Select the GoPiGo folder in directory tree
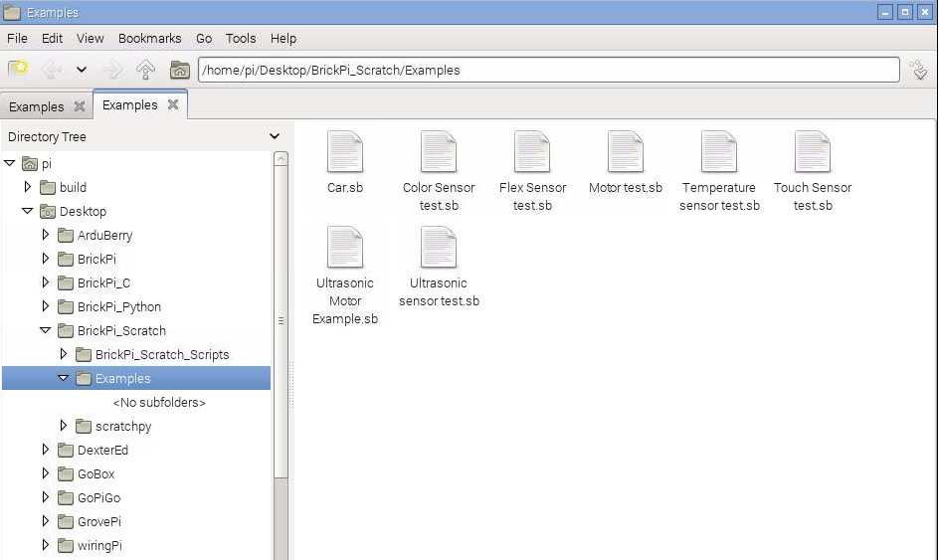The height and width of the screenshot is (560, 939). [x=98, y=497]
